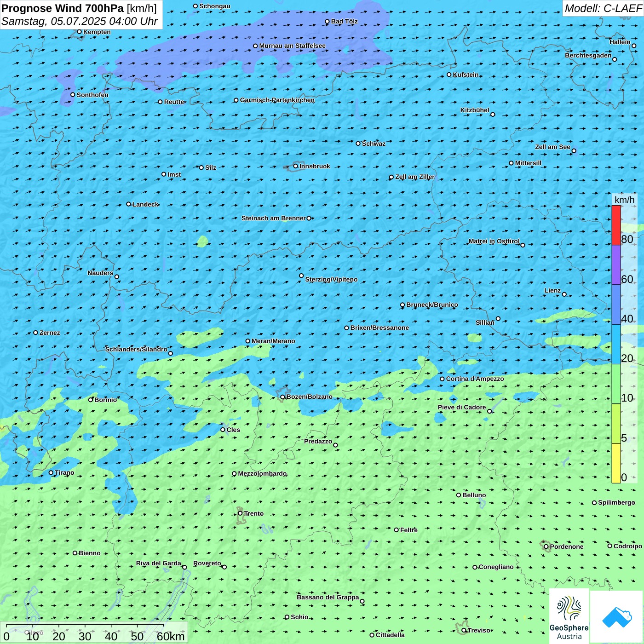Click the date 'Samstag, 05.07.2025 04:00 Uhr'

click(x=80, y=22)
